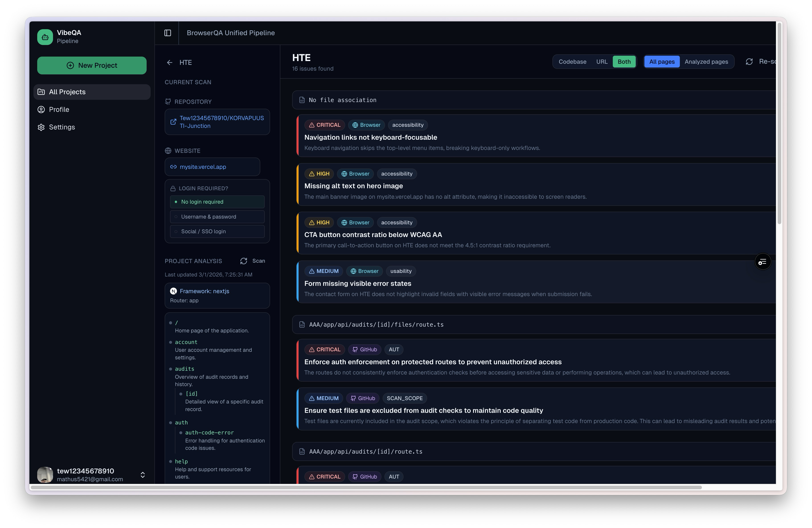The height and width of the screenshot is (528, 812).
Task: Click the Settings gear icon
Action: coord(41,127)
